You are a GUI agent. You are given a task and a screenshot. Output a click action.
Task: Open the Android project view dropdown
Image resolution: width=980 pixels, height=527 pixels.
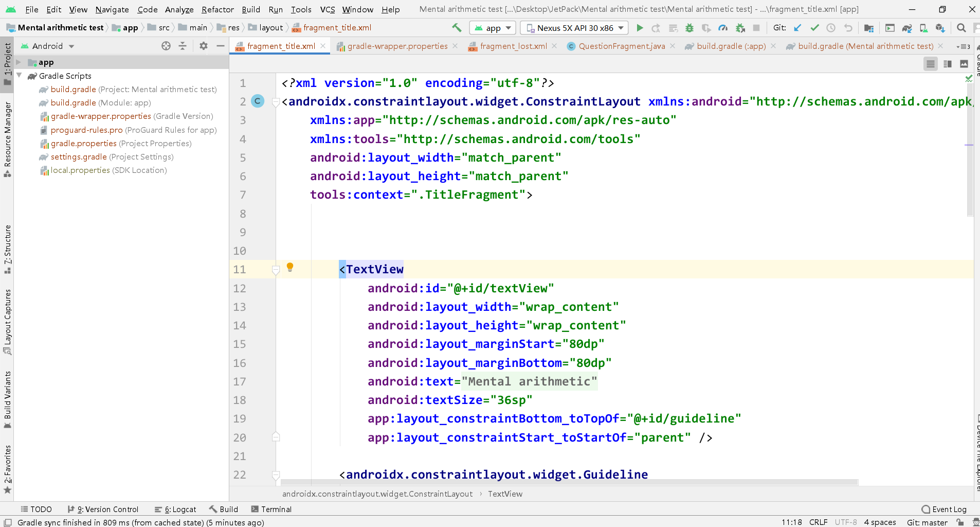click(x=48, y=46)
